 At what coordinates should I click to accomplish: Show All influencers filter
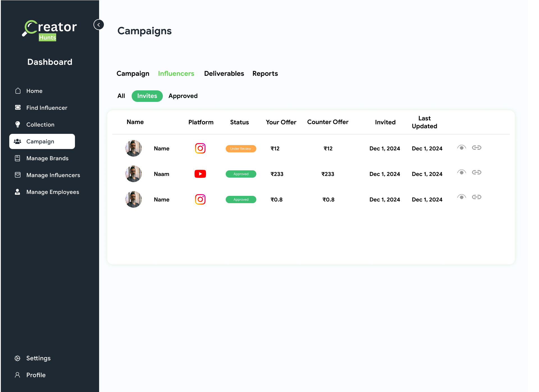[121, 96]
